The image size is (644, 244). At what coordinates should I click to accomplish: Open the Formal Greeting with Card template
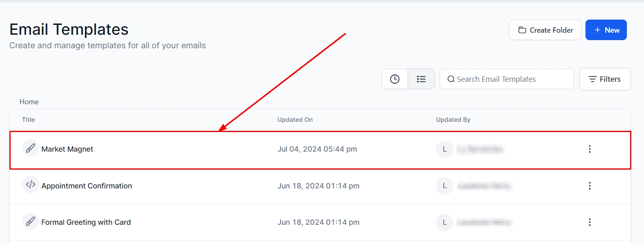(x=86, y=222)
